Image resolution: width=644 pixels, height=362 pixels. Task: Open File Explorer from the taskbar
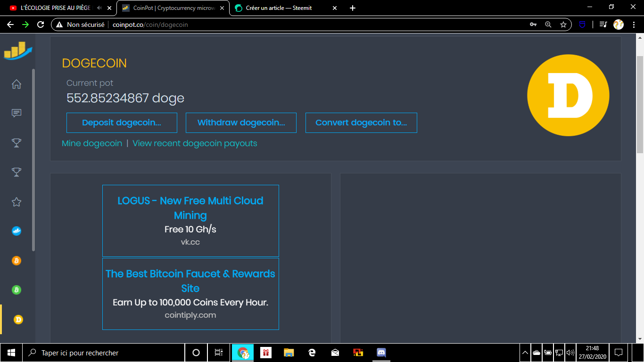click(289, 353)
